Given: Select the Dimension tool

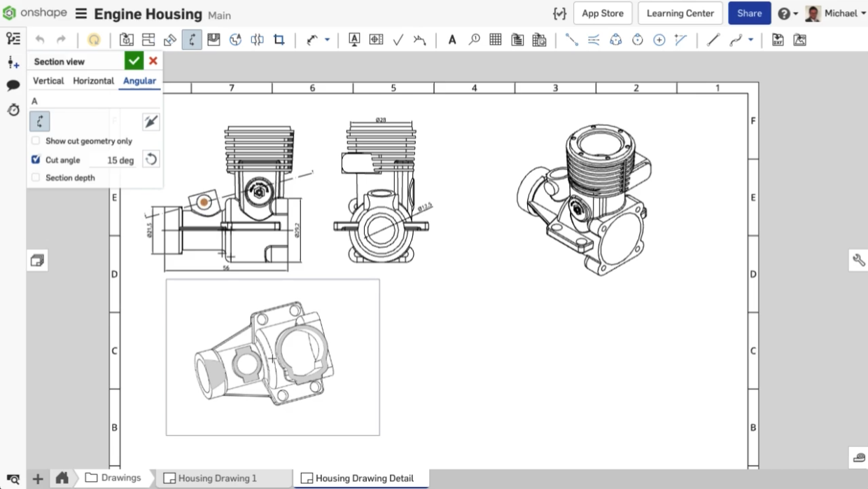Looking at the screenshot, I should click(x=312, y=40).
